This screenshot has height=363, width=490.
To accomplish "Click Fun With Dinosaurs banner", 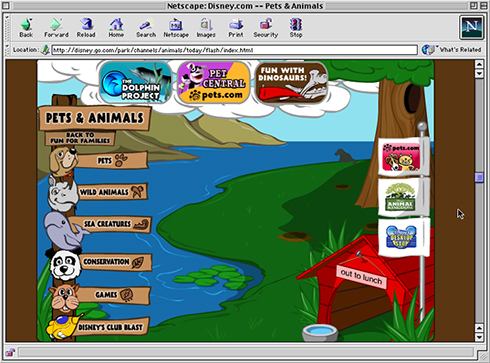I will (x=291, y=82).
